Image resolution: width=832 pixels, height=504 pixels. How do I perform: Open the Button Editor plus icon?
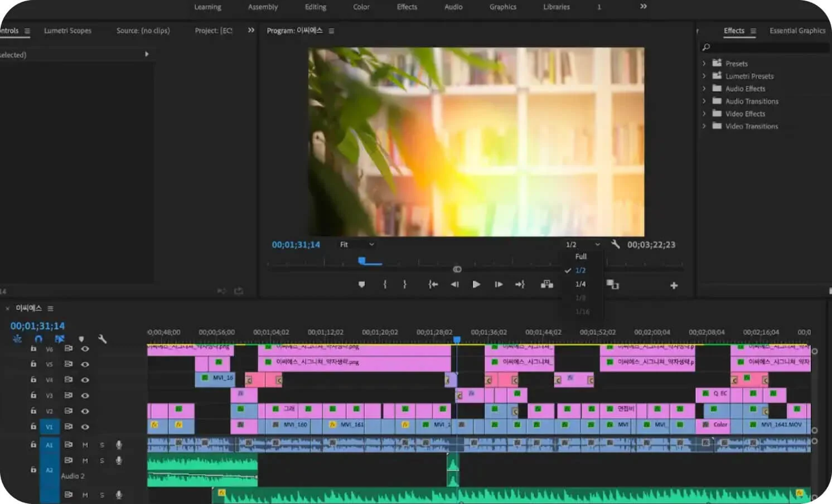coord(674,285)
